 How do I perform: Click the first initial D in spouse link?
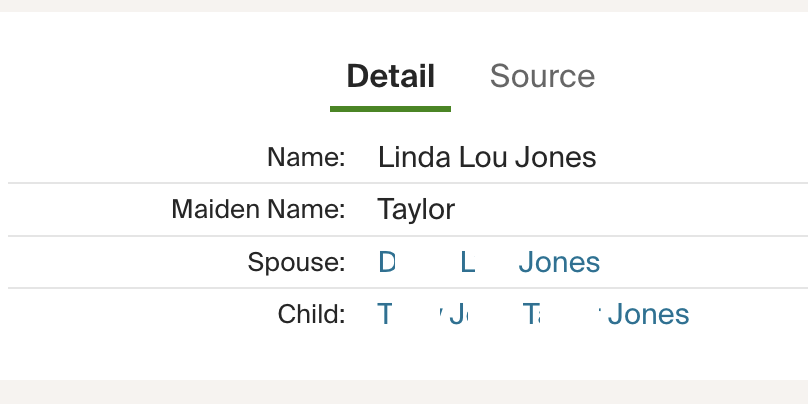click(x=387, y=263)
